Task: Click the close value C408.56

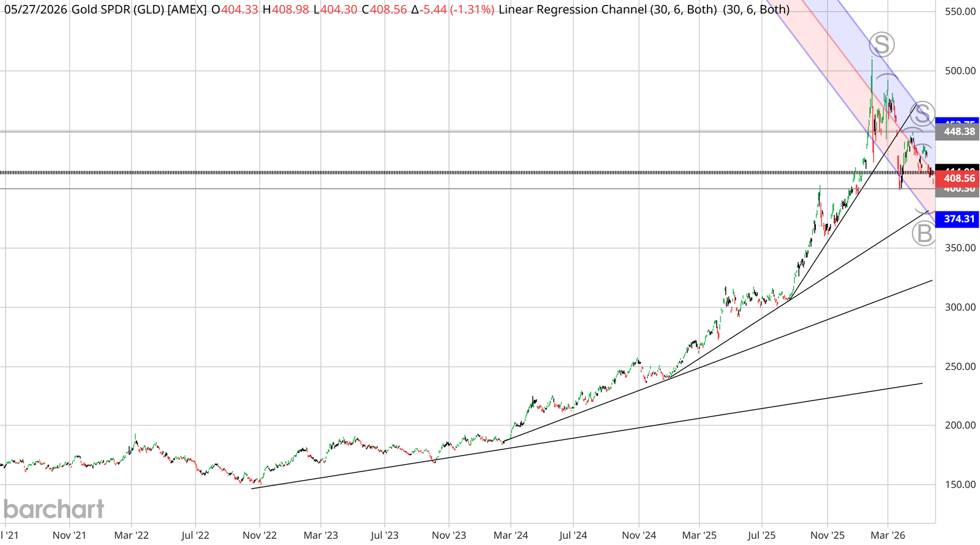Action: 384,9
